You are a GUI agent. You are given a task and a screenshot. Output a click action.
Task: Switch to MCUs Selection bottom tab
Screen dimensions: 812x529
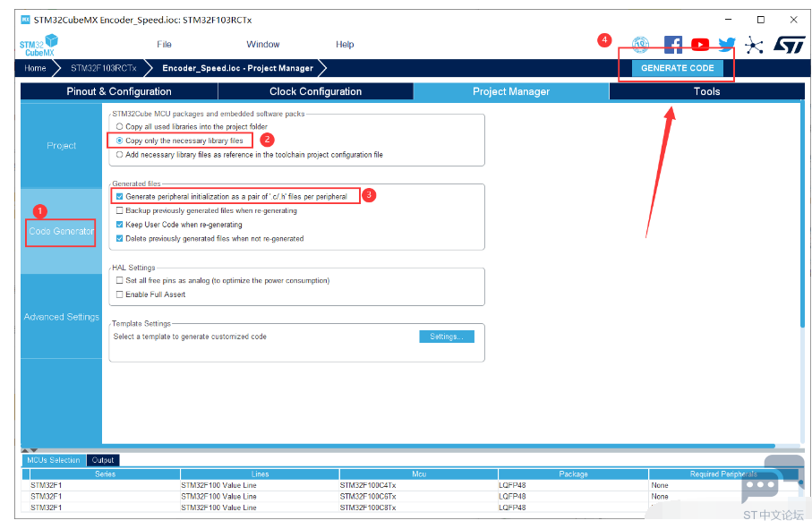click(x=54, y=460)
